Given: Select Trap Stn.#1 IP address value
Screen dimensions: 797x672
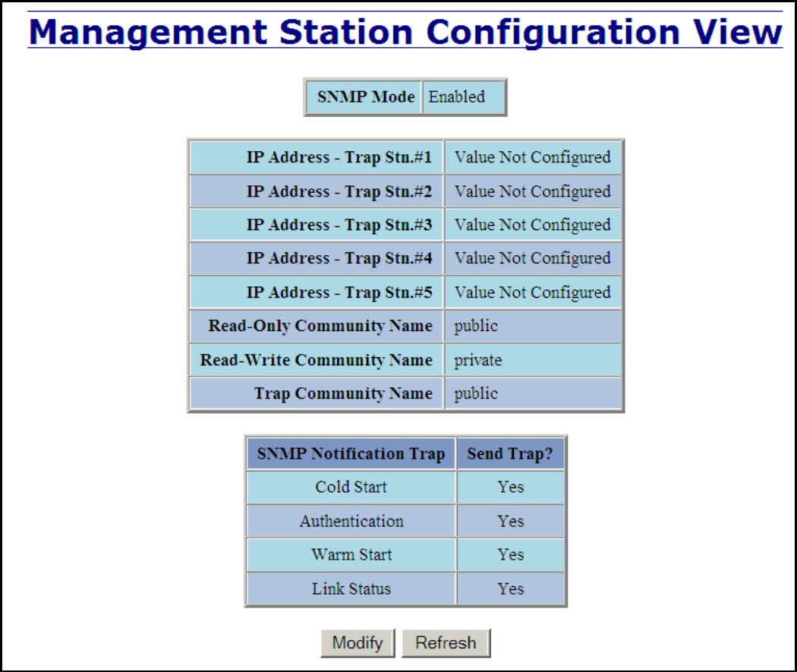Looking at the screenshot, I should click(x=532, y=157).
